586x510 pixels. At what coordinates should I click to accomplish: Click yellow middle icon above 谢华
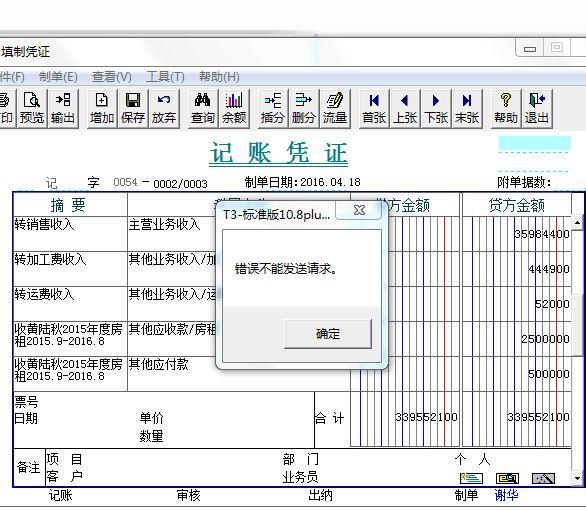pos(507,478)
